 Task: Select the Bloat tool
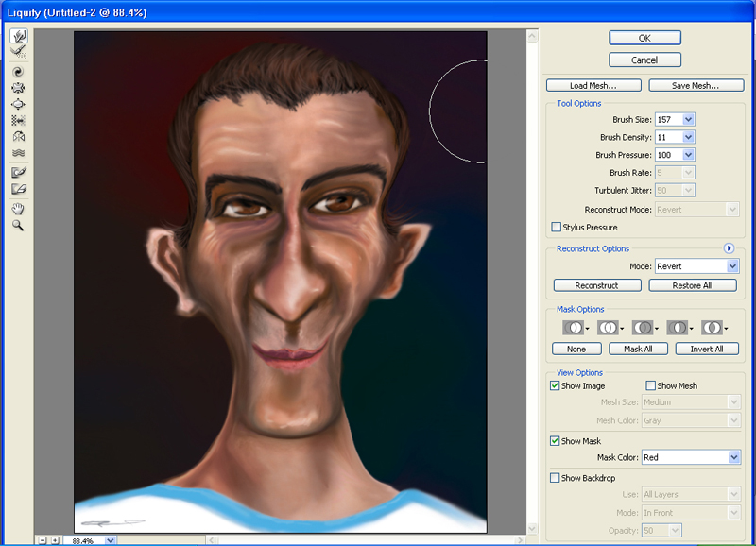[18, 104]
